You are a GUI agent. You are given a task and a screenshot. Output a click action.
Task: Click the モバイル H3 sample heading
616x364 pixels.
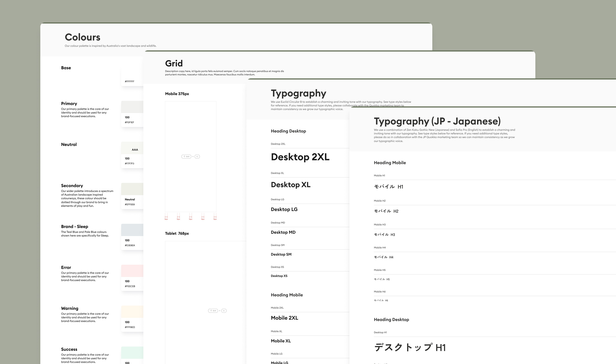(384, 235)
